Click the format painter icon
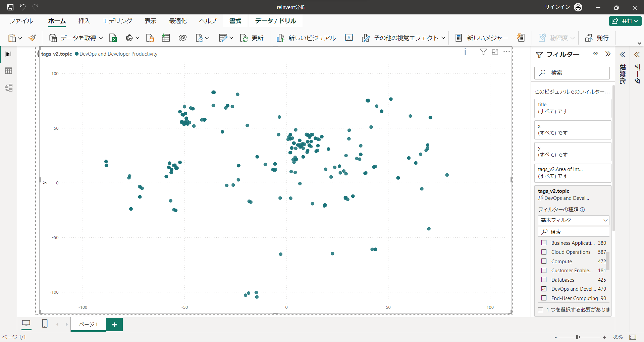The image size is (644, 342). (x=32, y=38)
